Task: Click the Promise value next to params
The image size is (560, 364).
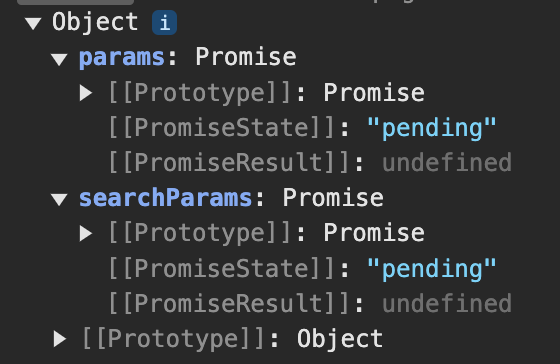Action: coord(246,56)
